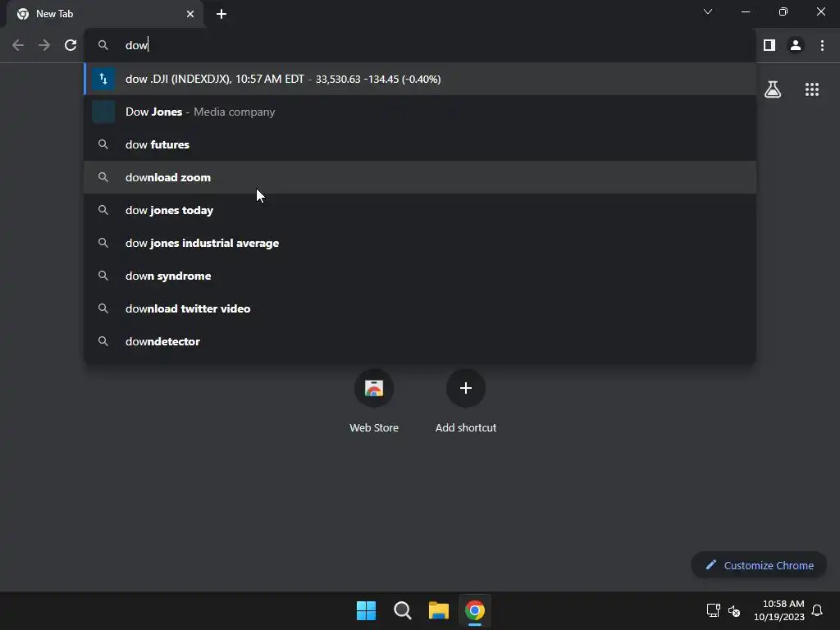Click the muted volume tray icon

[734, 610]
